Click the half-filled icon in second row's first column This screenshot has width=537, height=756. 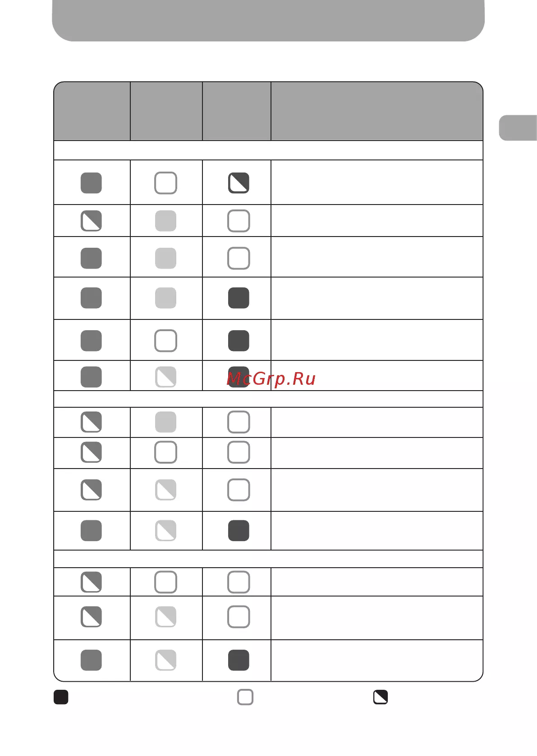click(91, 221)
